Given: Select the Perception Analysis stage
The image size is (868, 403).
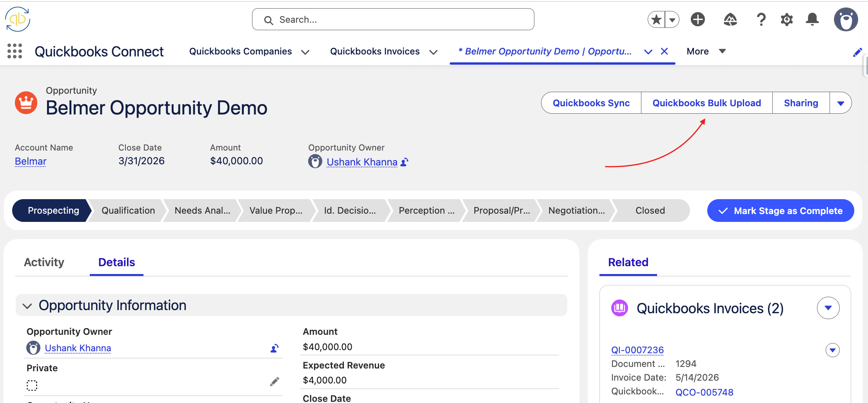Looking at the screenshot, I should 427,211.
